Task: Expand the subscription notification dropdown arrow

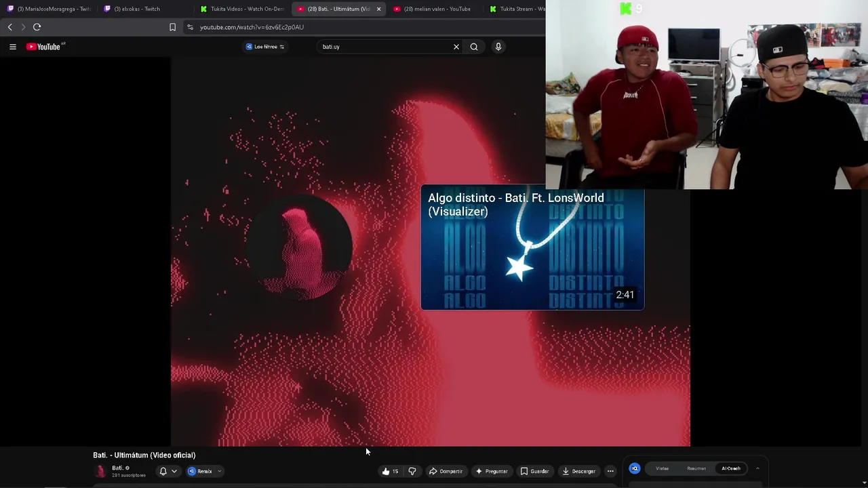Action: click(x=174, y=471)
